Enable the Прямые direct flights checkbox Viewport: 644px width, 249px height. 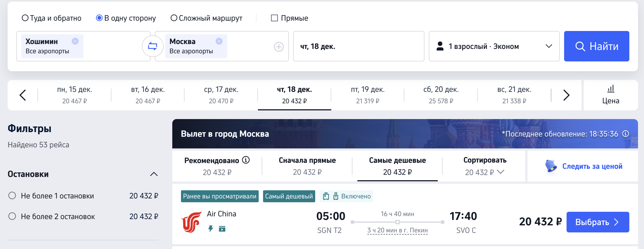pyautogui.click(x=274, y=18)
